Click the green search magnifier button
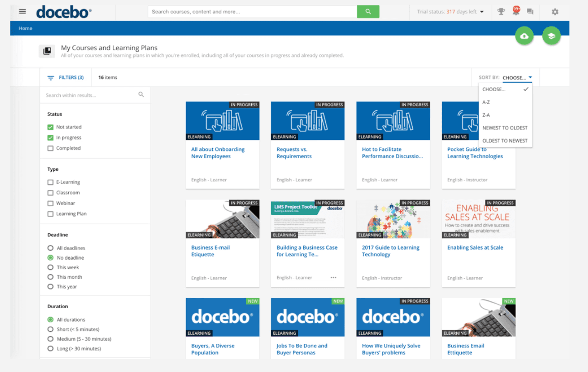The image size is (588, 372). 368,12
